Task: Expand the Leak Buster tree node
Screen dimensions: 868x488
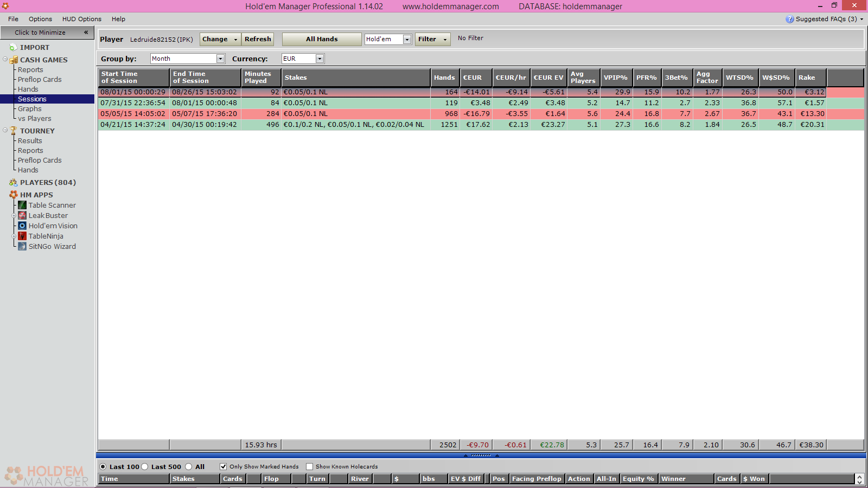Action: (14, 215)
